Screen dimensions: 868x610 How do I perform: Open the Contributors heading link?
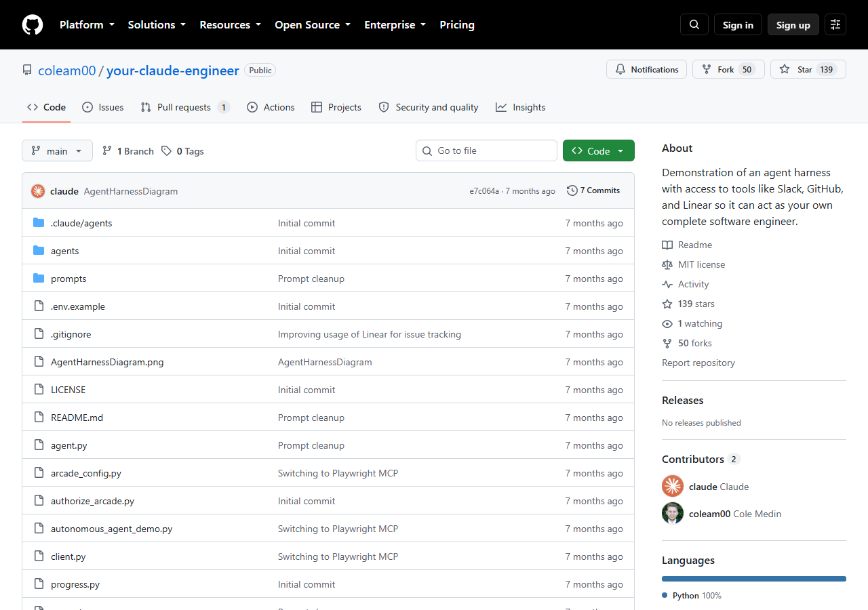click(701, 459)
